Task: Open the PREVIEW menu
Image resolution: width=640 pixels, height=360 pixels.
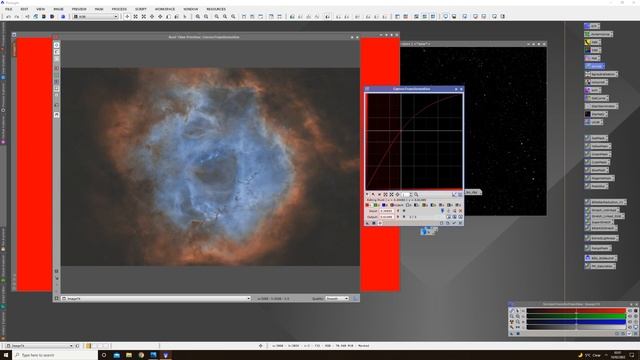Action: 79,9
